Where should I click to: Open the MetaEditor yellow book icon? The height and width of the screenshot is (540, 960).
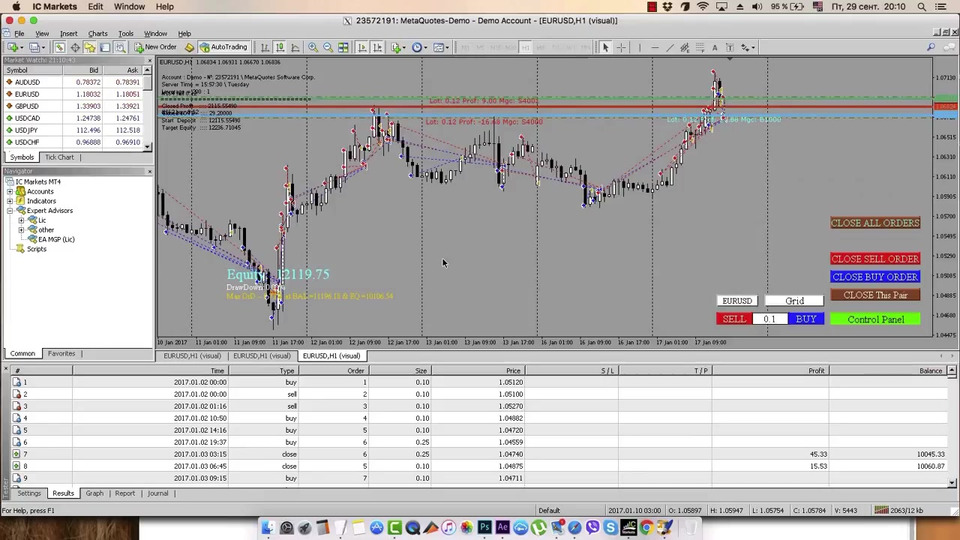189,47
